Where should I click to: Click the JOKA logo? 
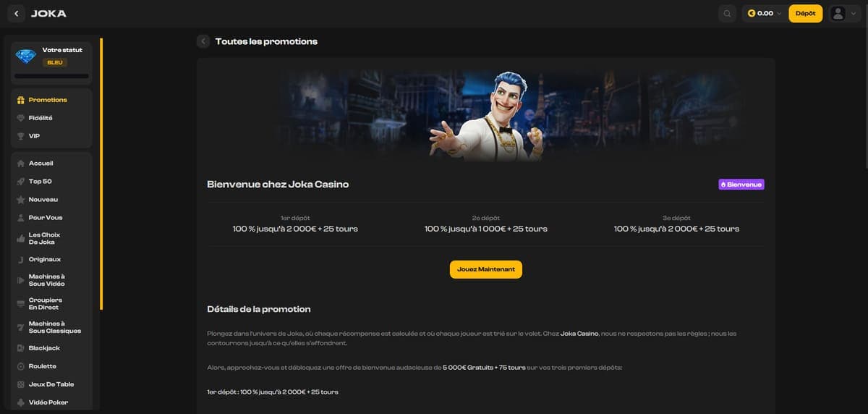click(48, 13)
